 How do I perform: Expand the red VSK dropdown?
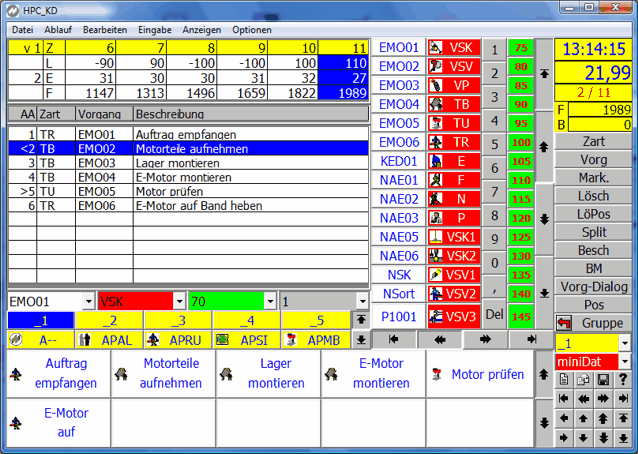tap(179, 301)
